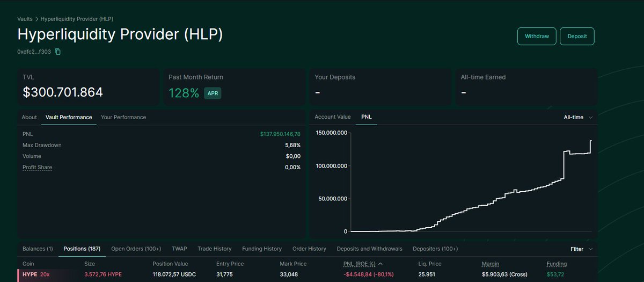Click the mark price 33,048
Viewport: 644px width, 282px height.
coord(289,274)
